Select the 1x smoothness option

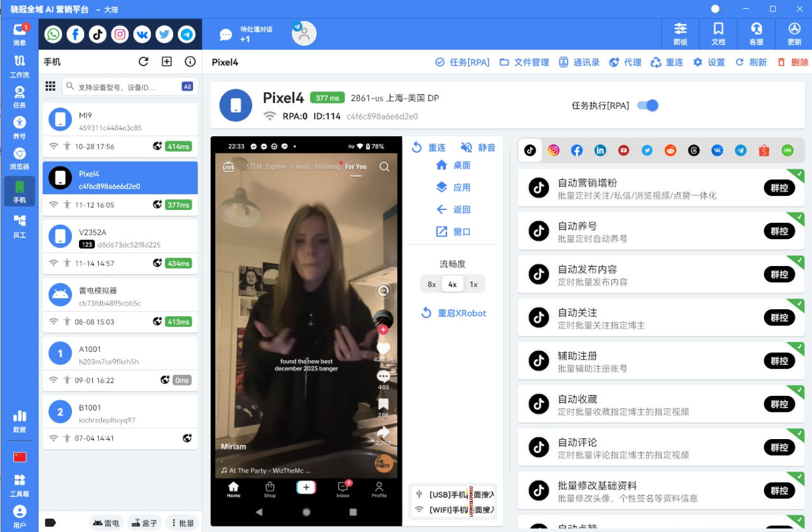[x=473, y=284]
